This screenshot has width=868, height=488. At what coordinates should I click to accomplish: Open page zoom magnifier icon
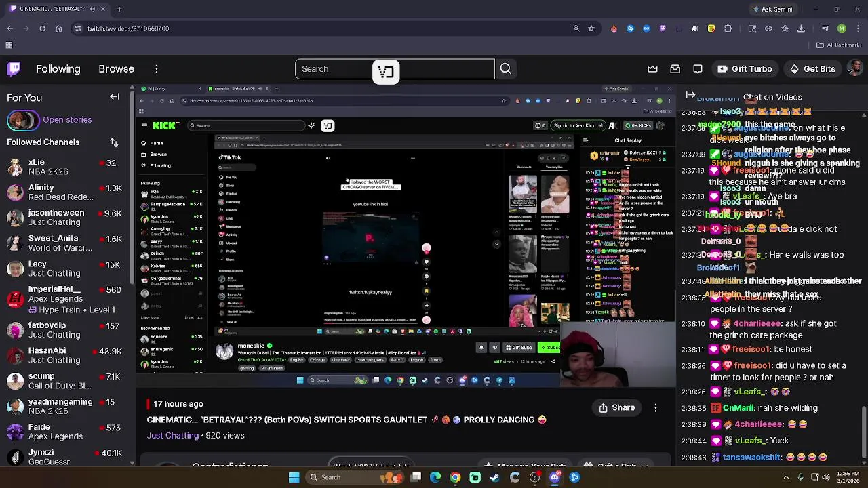pos(576,28)
